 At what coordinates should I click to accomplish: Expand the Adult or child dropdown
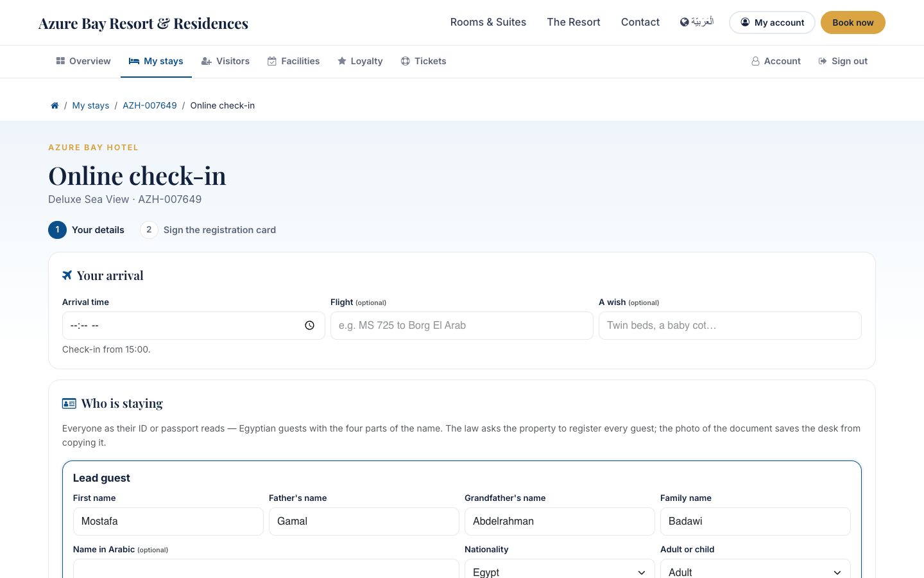coord(755,572)
